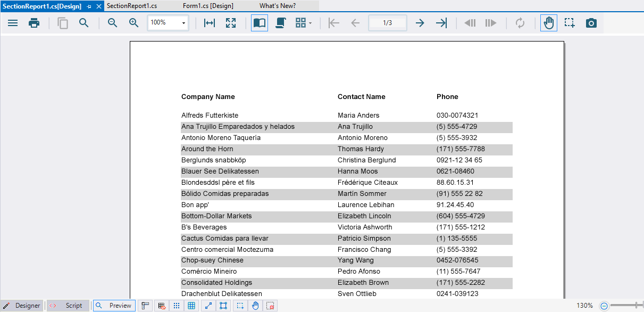This screenshot has width=644, height=312.
Task: Toggle the pan hand mode in top toolbar
Action: click(549, 23)
